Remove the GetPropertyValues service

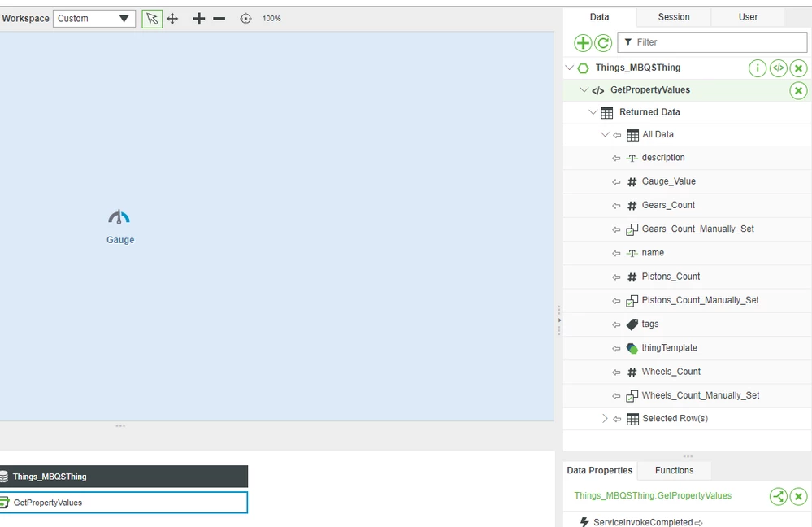point(798,91)
